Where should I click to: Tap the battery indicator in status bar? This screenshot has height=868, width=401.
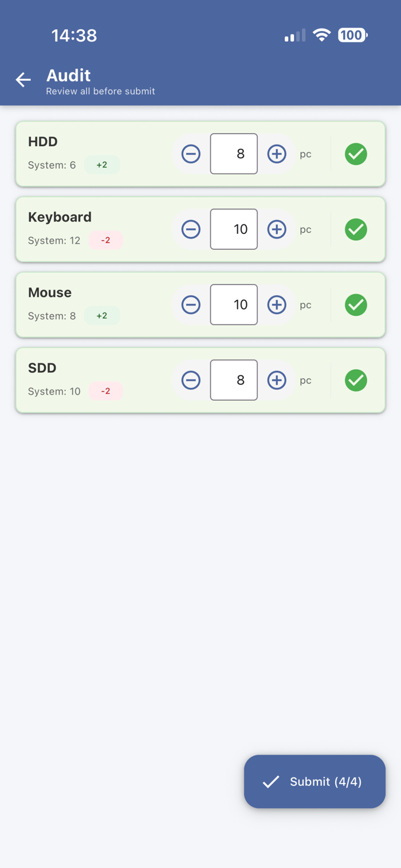coord(352,36)
